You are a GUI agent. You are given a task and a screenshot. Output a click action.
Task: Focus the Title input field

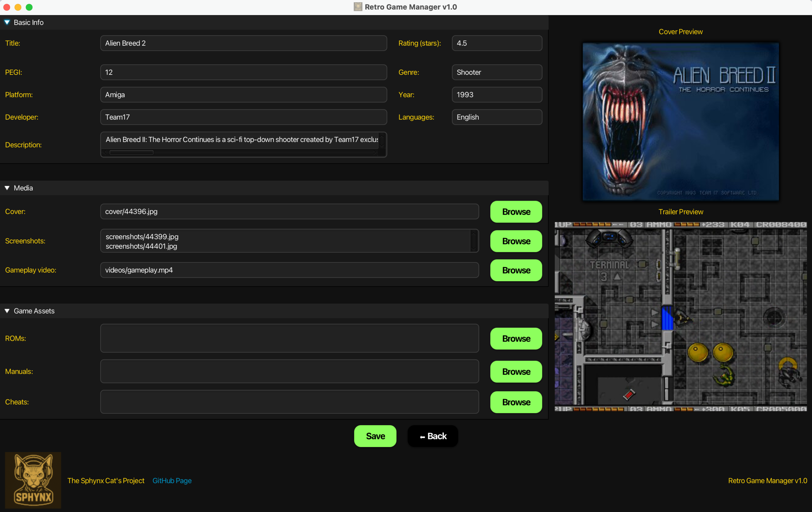pyautogui.click(x=243, y=43)
